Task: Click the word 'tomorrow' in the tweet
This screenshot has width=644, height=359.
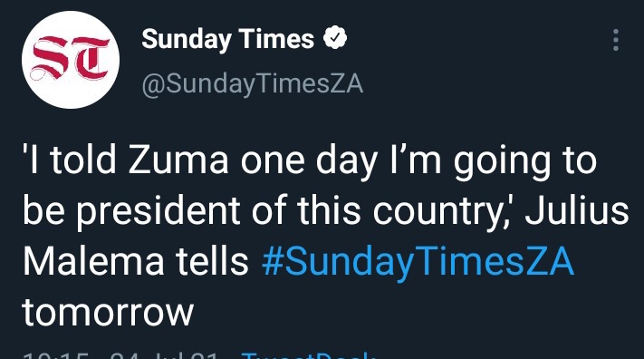Action: pos(108,312)
